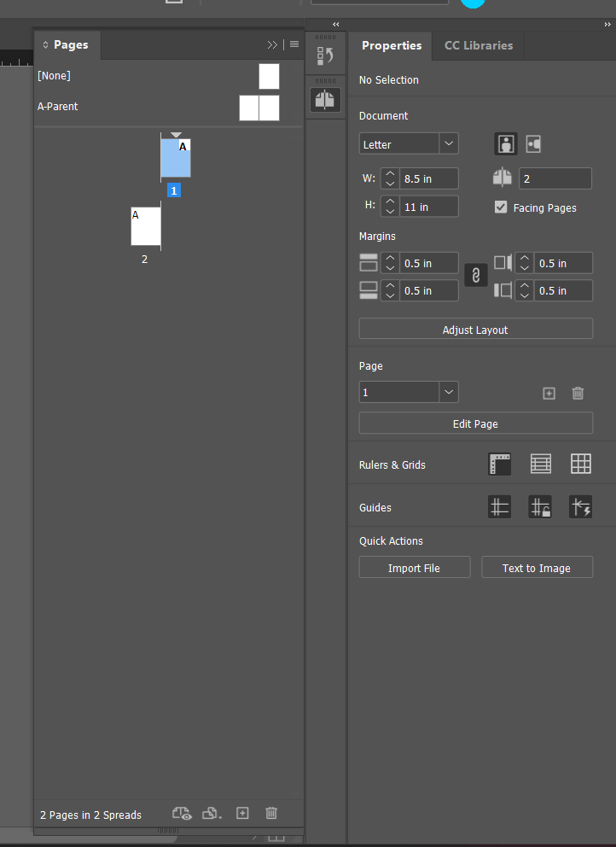The width and height of the screenshot is (616, 847).
Task: Click add page icon in Properties Page section
Action: coord(549,394)
